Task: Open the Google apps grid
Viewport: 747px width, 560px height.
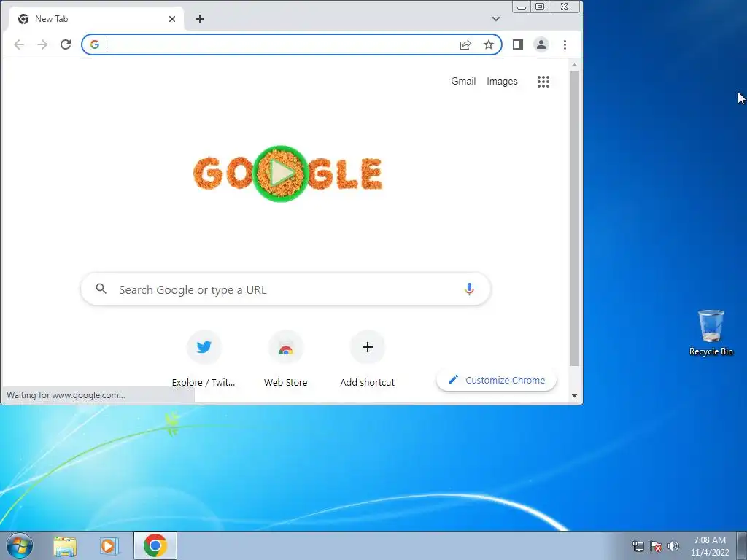Action: pyautogui.click(x=543, y=82)
